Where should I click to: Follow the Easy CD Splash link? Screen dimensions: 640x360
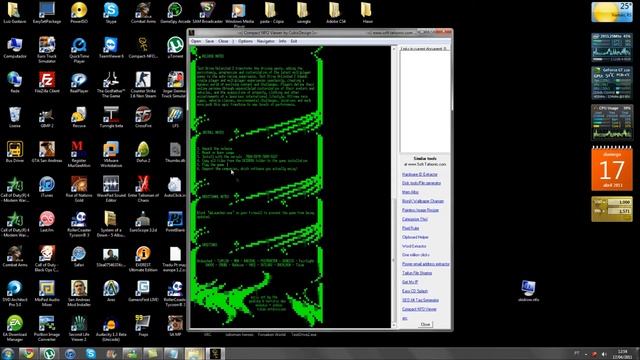tap(415, 291)
